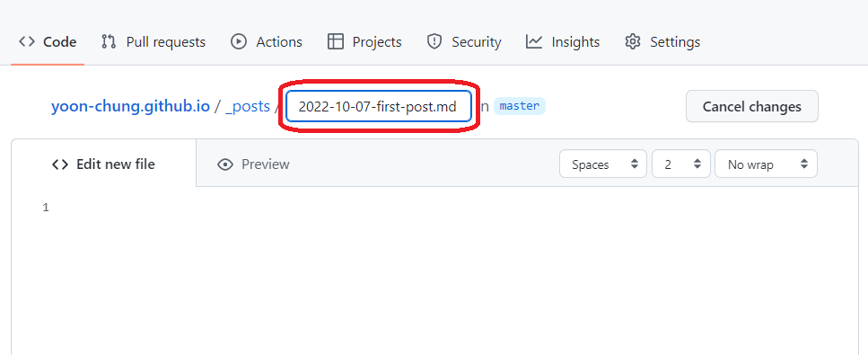Select the Edit new file tab
This screenshot has height=355, width=868.
coord(103,164)
